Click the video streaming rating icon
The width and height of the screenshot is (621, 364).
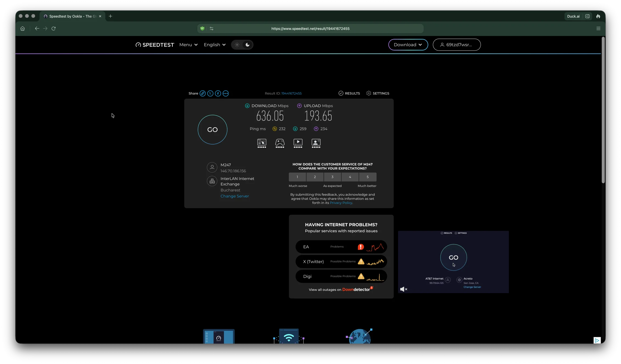coord(298,143)
